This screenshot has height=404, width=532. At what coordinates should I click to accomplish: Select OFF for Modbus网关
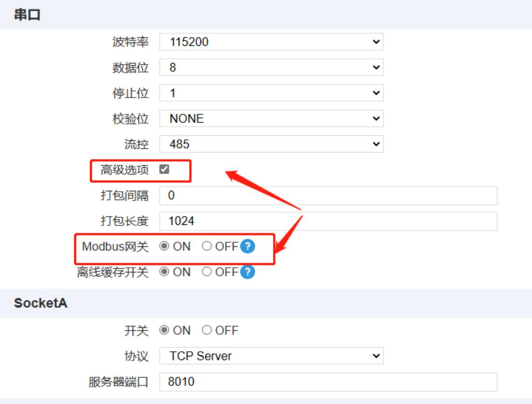tap(207, 247)
